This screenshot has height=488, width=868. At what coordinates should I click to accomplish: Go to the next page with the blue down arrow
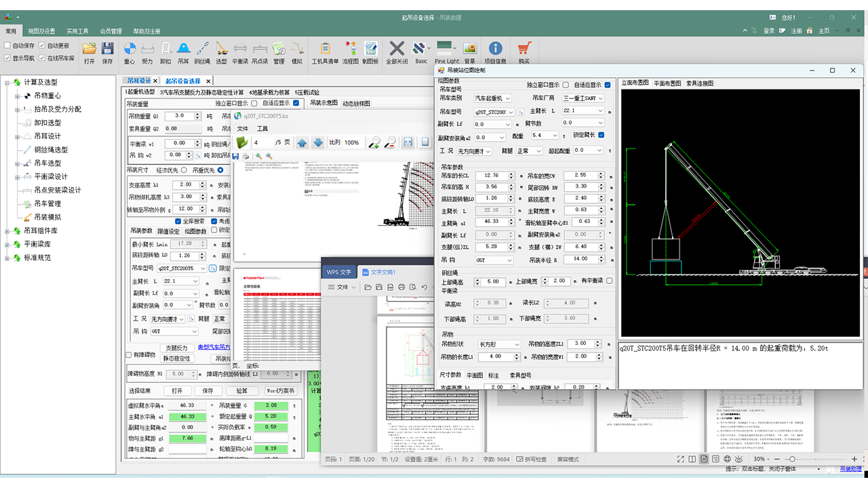[318, 142]
